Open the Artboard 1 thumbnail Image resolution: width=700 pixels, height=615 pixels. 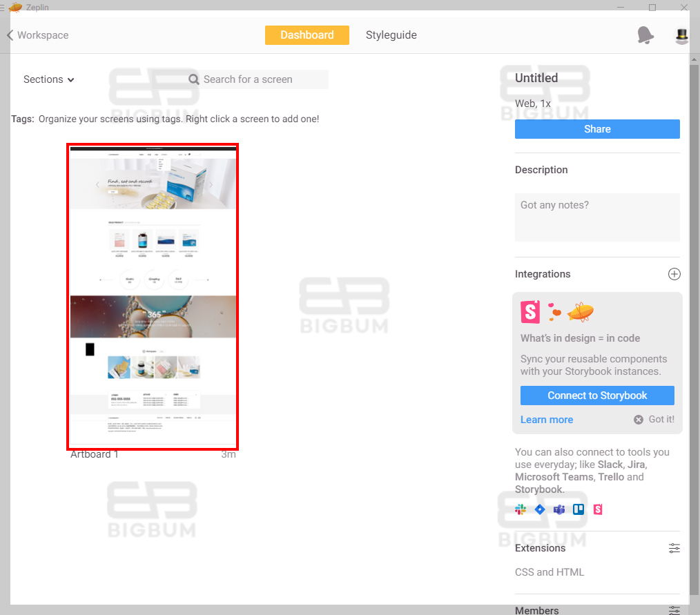click(153, 296)
